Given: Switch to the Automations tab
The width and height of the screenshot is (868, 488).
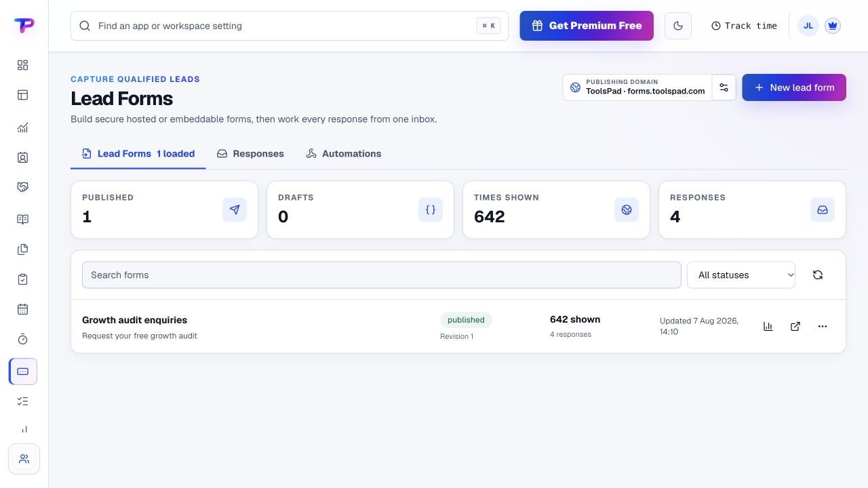Looking at the screenshot, I should (344, 154).
